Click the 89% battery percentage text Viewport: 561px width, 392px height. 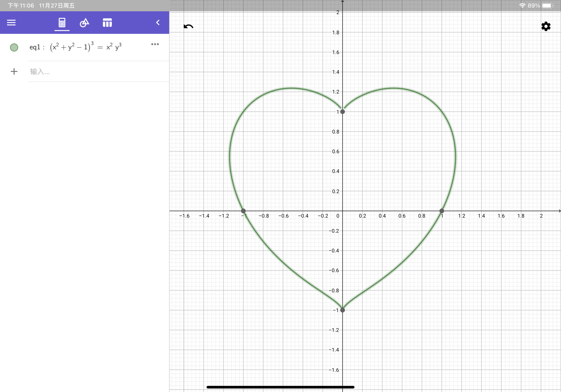click(x=534, y=6)
